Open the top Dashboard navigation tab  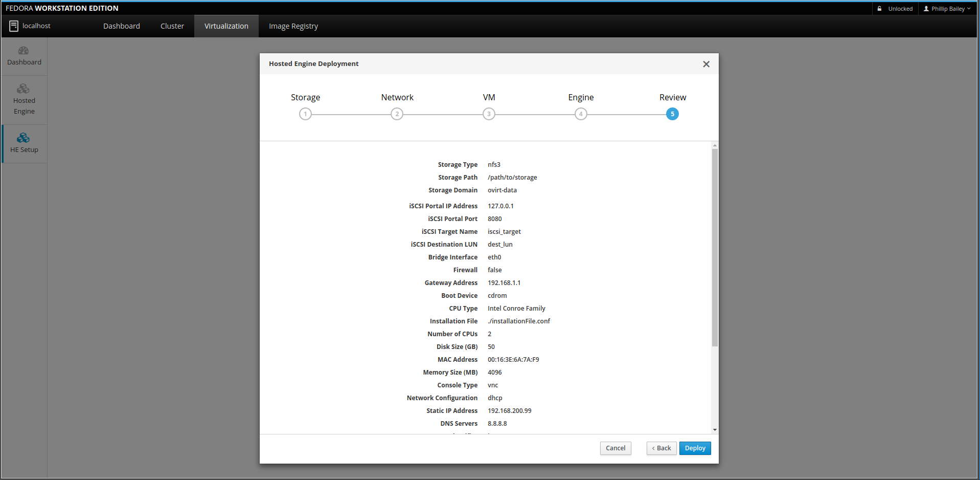[121, 26]
